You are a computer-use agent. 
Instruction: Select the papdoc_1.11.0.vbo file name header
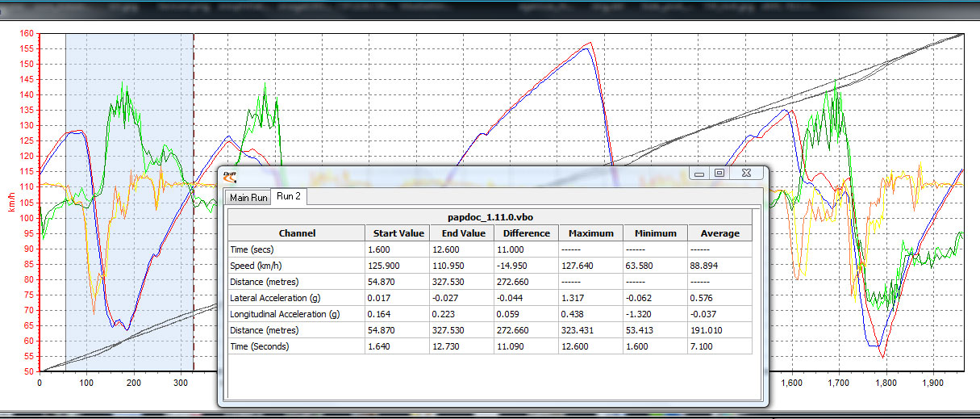click(490, 217)
